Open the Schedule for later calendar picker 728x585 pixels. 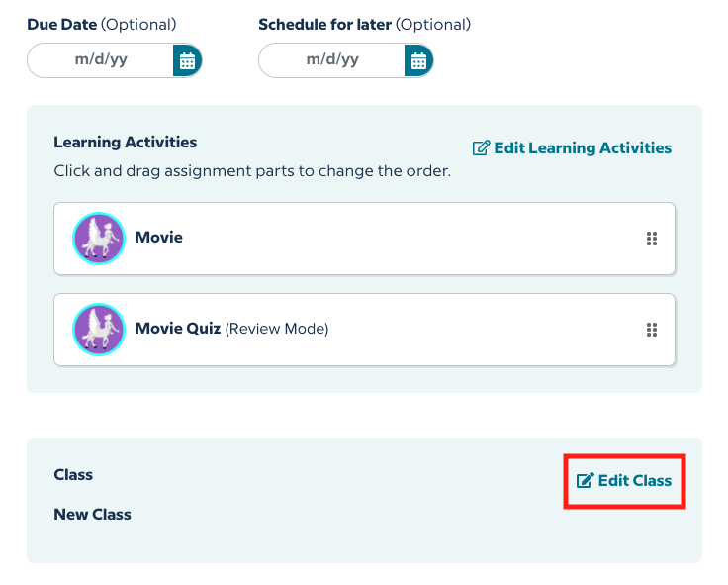(x=418, y=60)
